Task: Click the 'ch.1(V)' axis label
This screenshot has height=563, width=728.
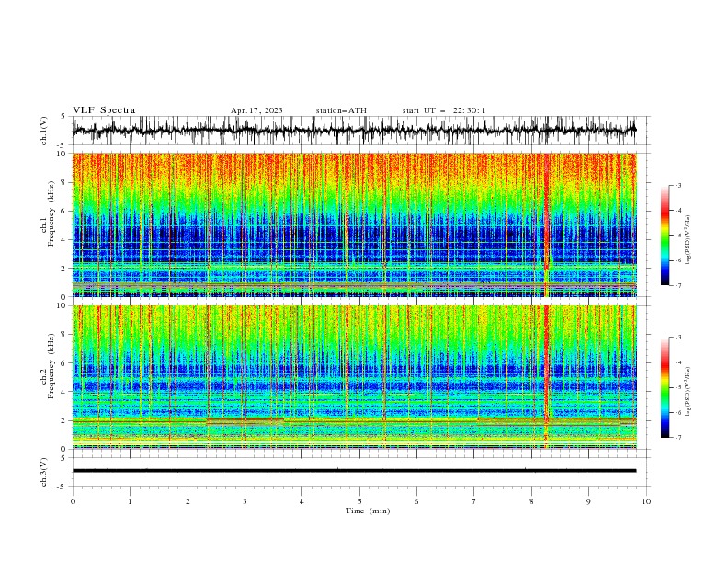Action: [44, 131]
